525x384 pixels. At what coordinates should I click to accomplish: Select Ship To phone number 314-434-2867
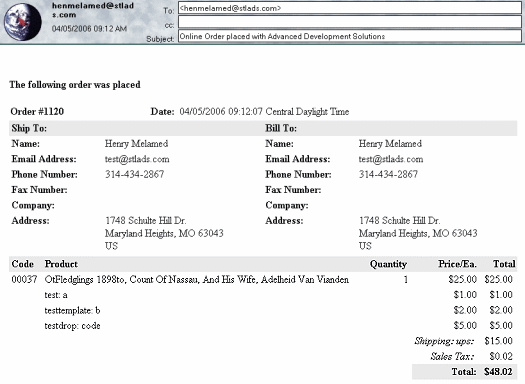pos(135,174)
